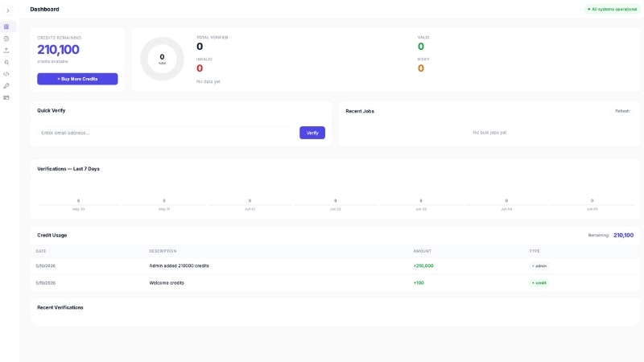644x362 pixels.
Task: Click the 210,100 credits remaining number
Action: (58, 50)
